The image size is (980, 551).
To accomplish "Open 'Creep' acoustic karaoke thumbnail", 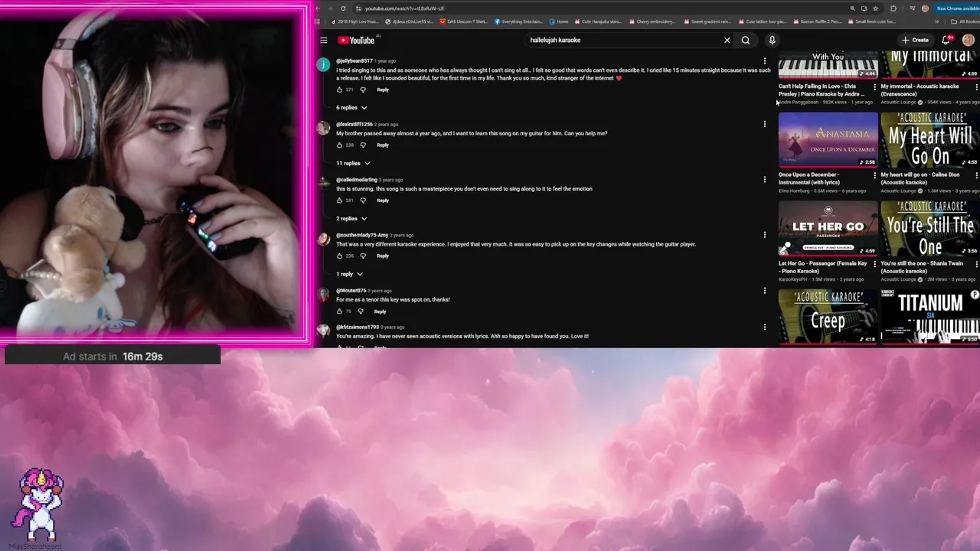I will tap(828, 316).
